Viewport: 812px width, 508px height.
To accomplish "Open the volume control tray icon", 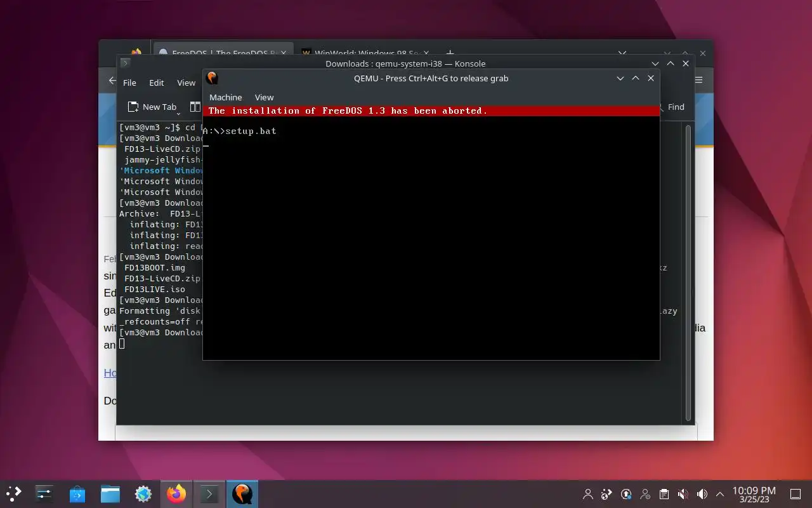I will tap(702, 494).
